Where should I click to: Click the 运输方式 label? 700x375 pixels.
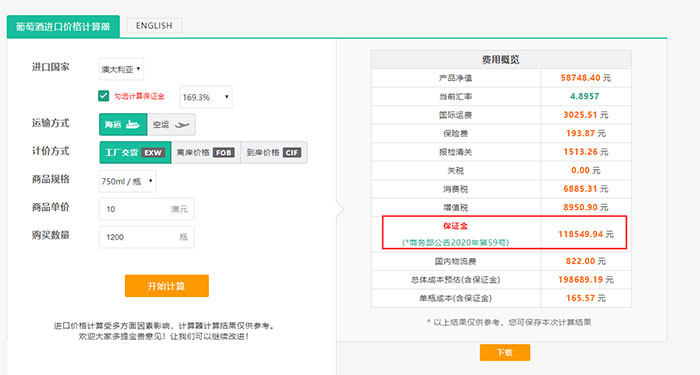click(50, 123)
